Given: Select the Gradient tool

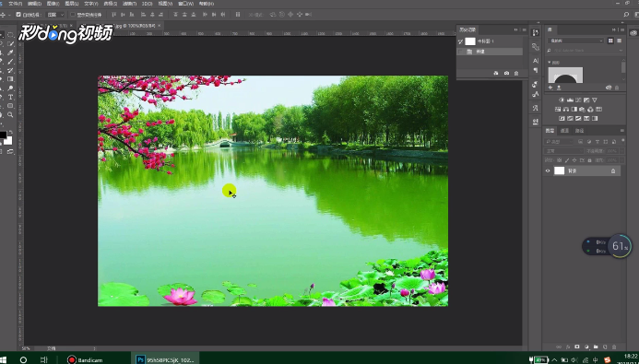Looking at the screenshot, I should pos(10,79).
